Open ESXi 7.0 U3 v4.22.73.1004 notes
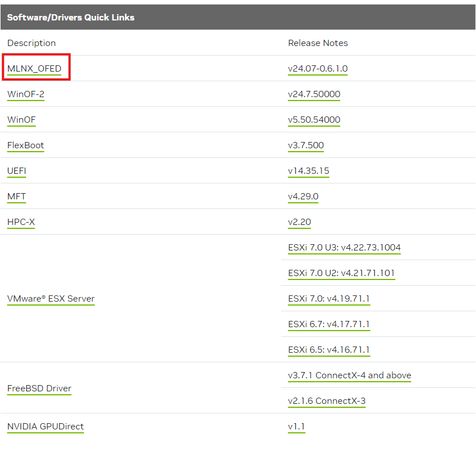Screen dimensions: 476x451 pos(344,247)
